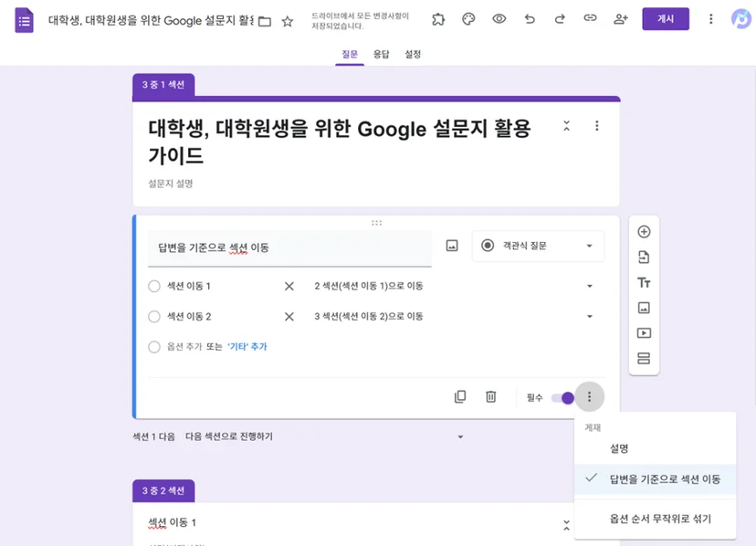The height and width of the screenshot is (546, 756).
Task: Add image to the question
Action: tap(452, 246)
